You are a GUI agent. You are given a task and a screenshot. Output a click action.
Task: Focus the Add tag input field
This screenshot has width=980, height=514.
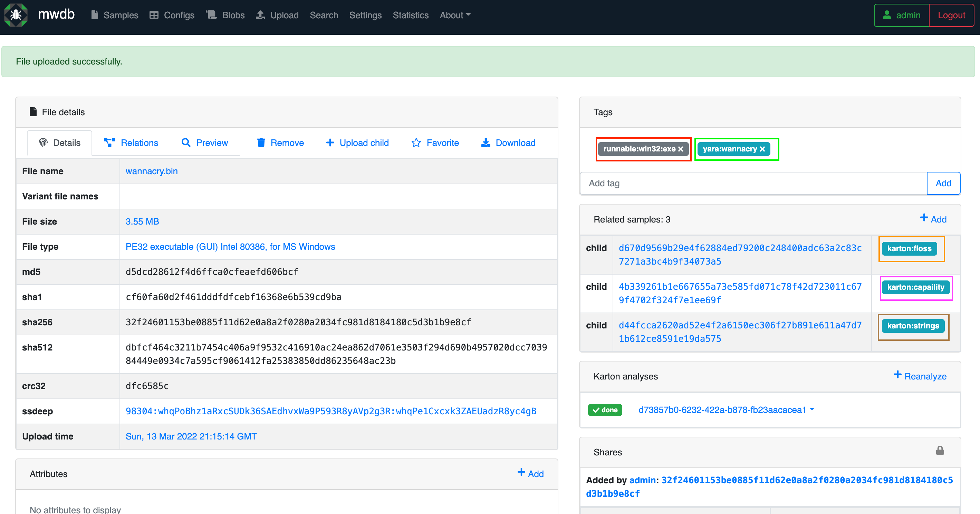(x=753, y=183)
